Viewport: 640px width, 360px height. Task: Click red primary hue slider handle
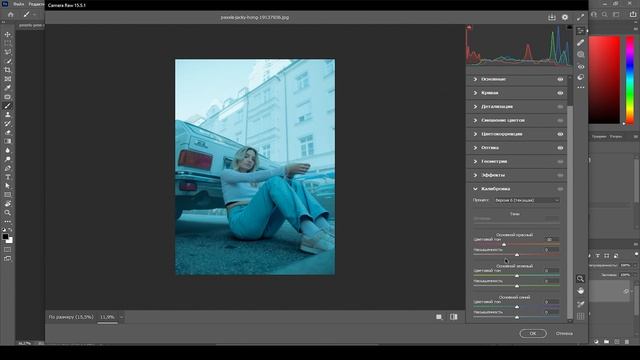coord(504,244)
